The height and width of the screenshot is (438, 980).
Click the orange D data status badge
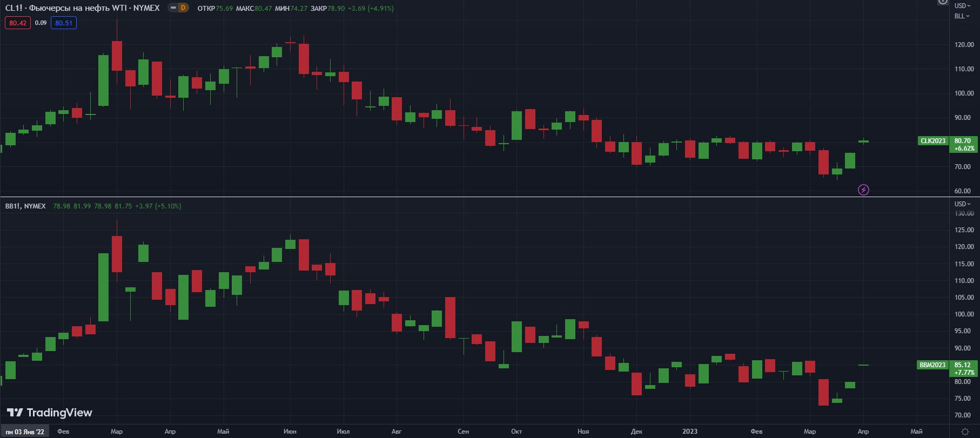pos(183,8)
